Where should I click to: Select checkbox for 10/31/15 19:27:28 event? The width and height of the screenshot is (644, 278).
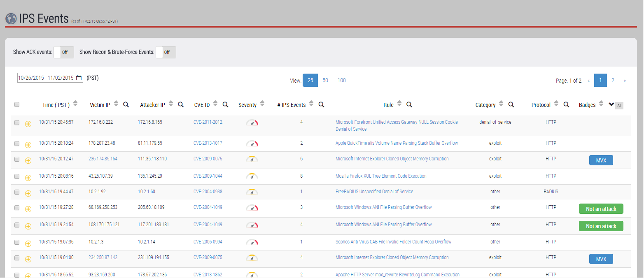pos(17,208)
